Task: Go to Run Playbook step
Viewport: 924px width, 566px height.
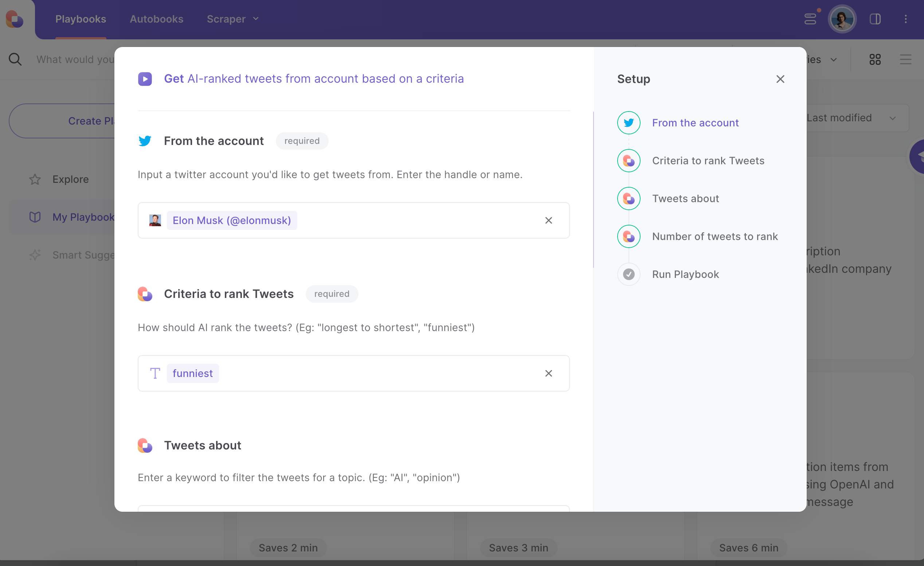Action: [x=685, y=274]
